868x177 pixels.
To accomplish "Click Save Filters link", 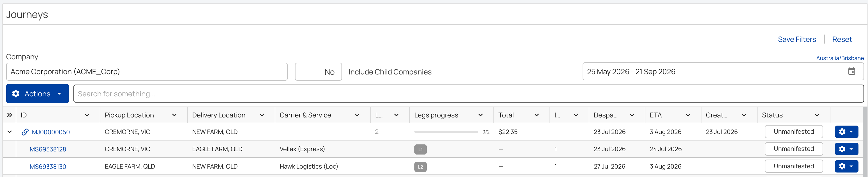I will [x=797, y=39].
